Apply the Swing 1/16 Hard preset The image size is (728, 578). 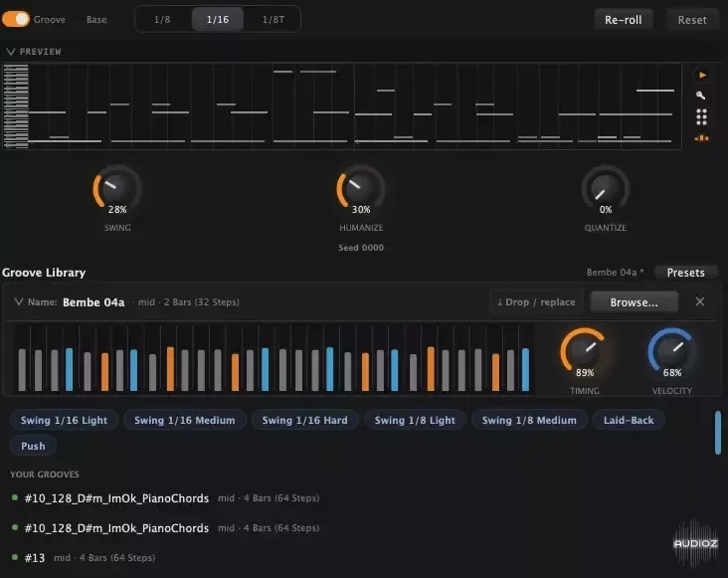[x=304, y=420]
